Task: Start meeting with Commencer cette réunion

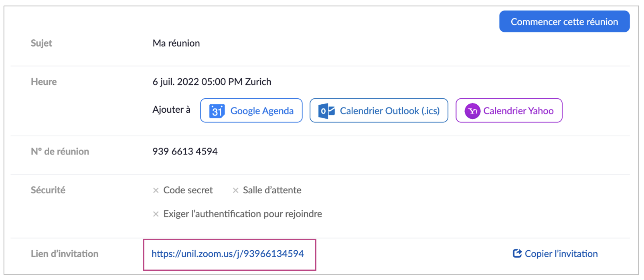Action: pyautogui.click(x=564, y=22)
